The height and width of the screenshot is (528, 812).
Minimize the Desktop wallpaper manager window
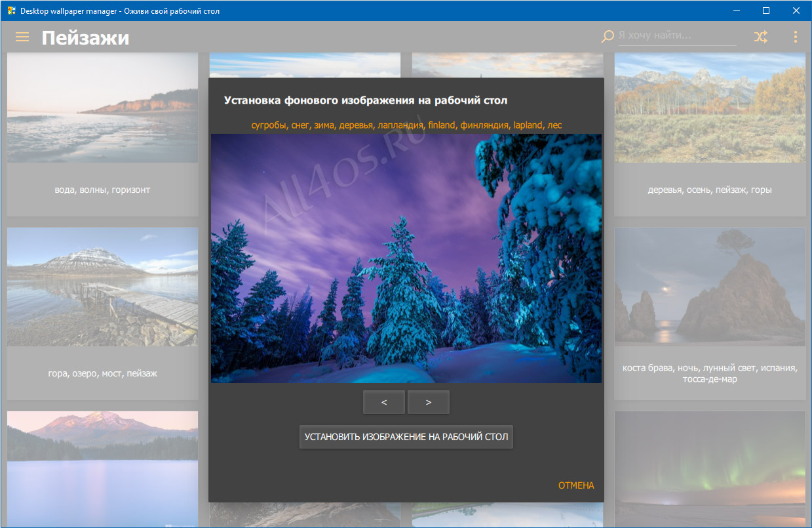tap(735, 10)
